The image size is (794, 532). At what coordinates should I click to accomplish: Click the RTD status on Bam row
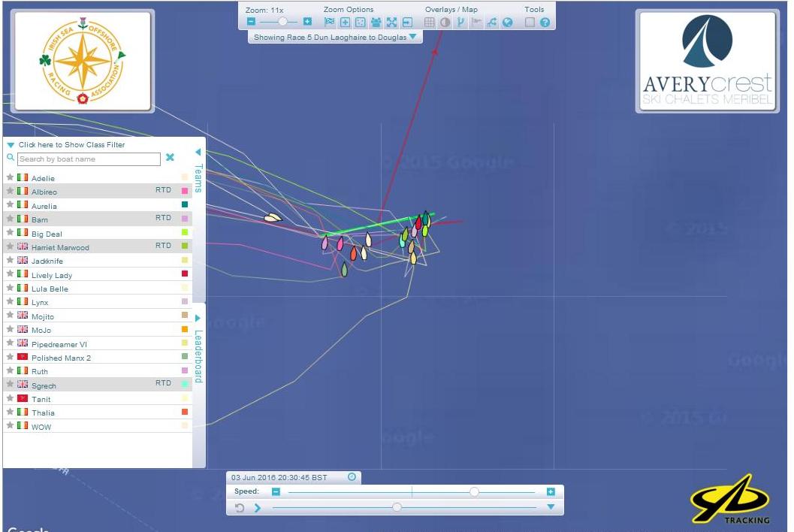pos(163,218)
